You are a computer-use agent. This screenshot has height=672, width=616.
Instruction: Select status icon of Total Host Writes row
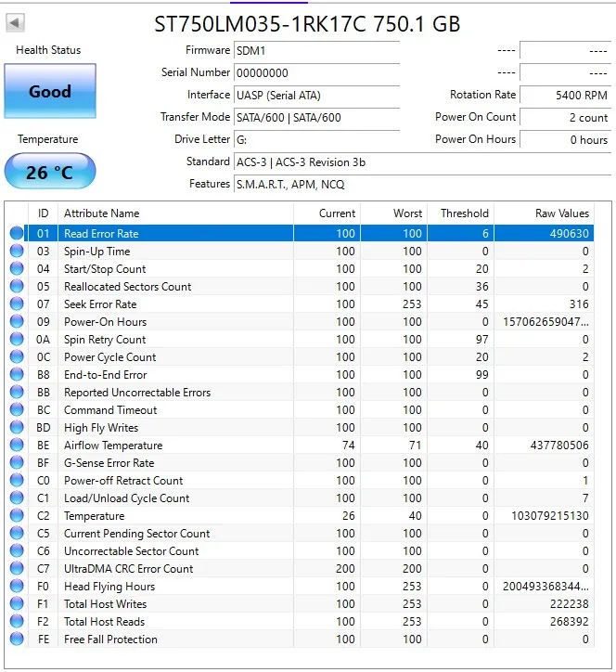tap(17, 603)
